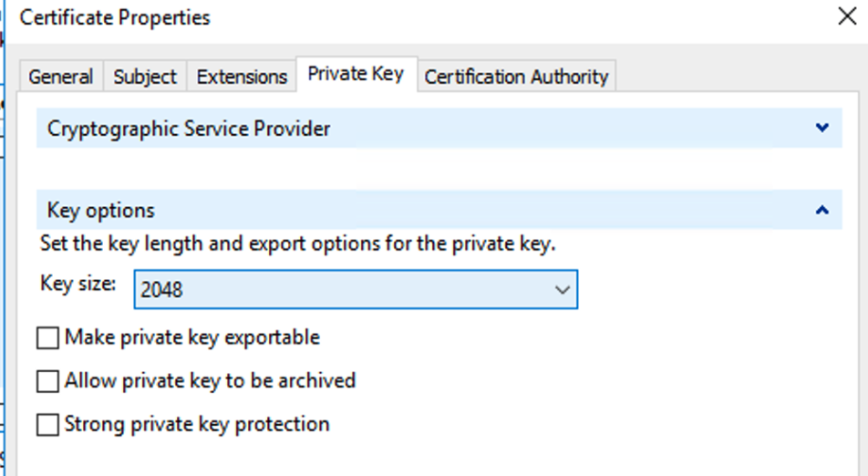Select the Extensions tab
Image resolution: width=868 pixels, height=476 pixels.
pyautogui.click(x=243, y=77)
